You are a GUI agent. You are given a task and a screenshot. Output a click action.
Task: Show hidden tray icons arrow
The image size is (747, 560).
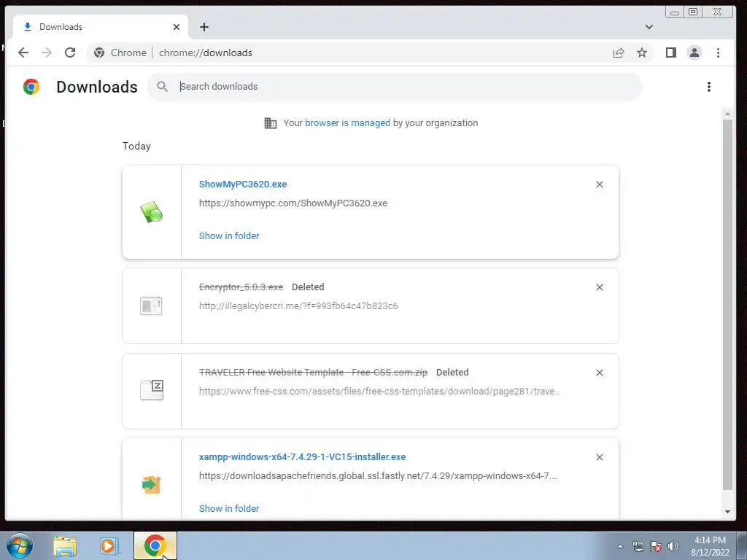coord(620,546)
